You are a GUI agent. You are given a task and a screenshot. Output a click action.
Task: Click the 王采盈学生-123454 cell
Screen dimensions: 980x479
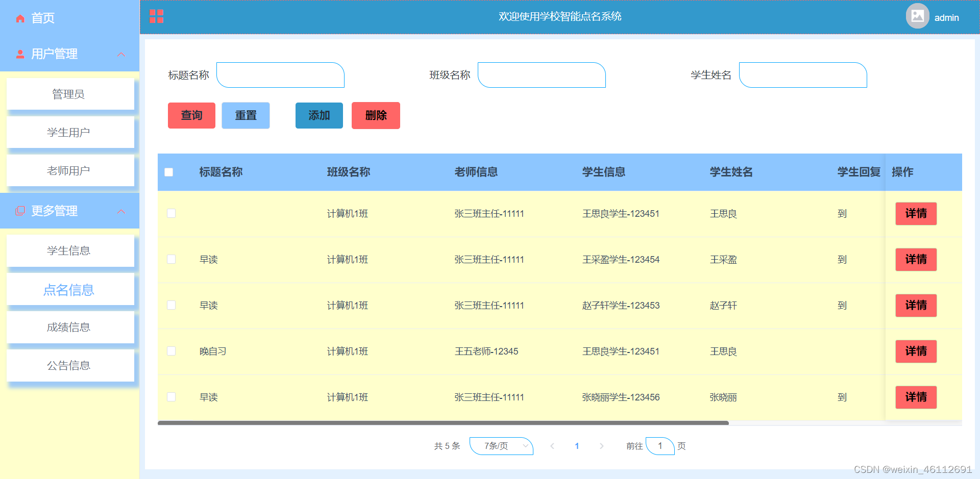[x=621, y=260]
